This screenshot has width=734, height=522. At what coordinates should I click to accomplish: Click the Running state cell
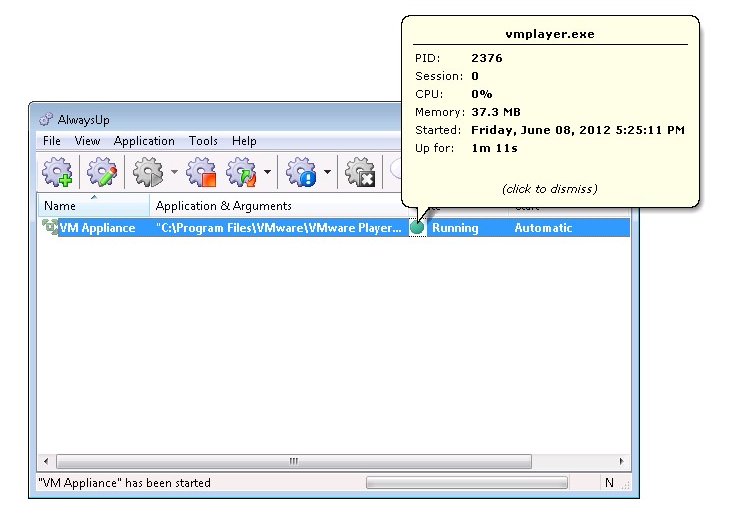455,228
